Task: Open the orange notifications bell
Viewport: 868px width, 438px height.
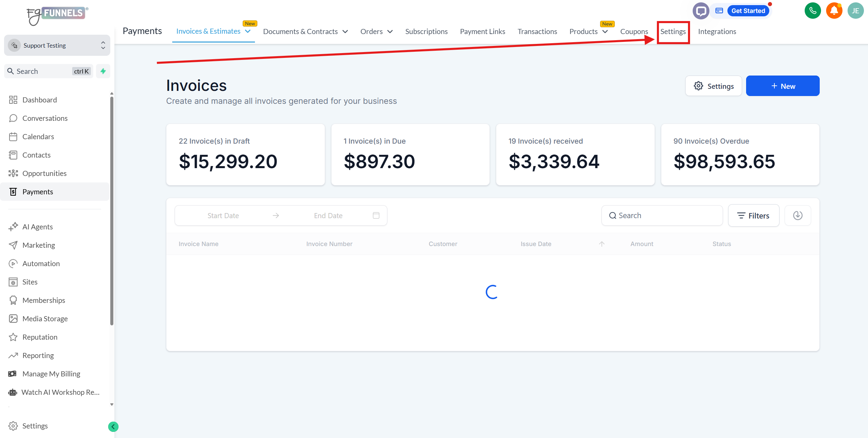Action: click(x=834, y=11)
